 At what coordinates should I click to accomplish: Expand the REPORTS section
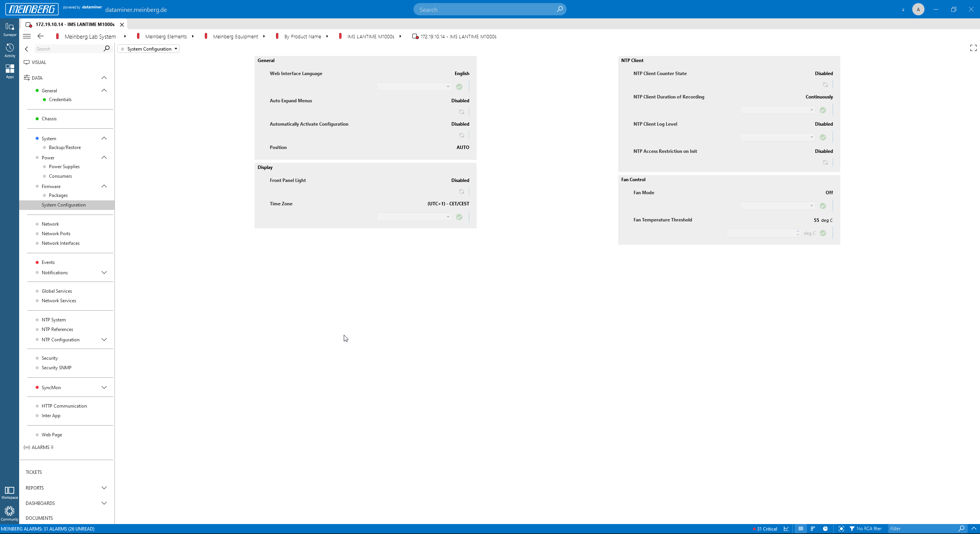click(104, 488)
